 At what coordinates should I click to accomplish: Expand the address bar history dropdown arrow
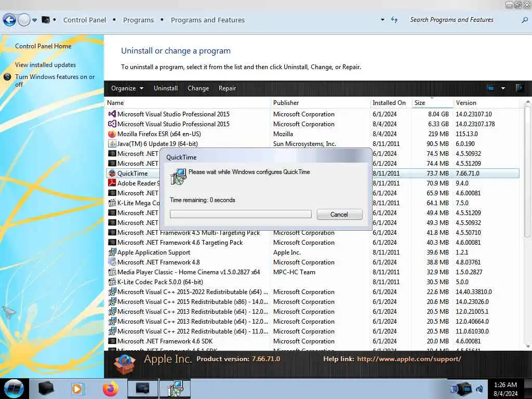(382, 20)
